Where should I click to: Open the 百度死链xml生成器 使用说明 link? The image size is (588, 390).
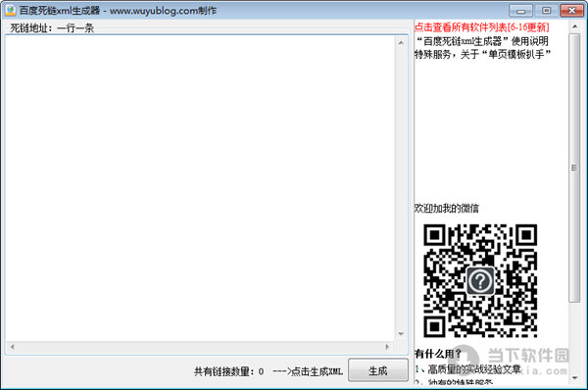pyautogui.click(x=482, y=41)
